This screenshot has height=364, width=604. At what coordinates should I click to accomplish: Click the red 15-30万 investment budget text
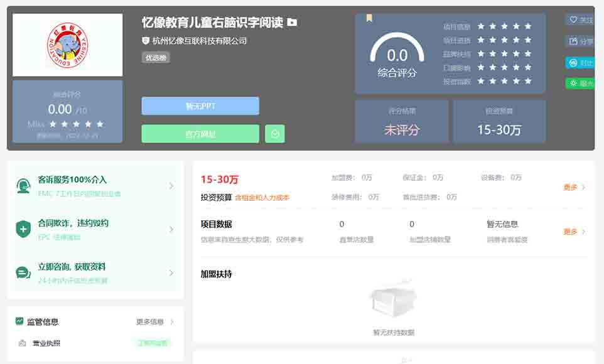point(220,179)
